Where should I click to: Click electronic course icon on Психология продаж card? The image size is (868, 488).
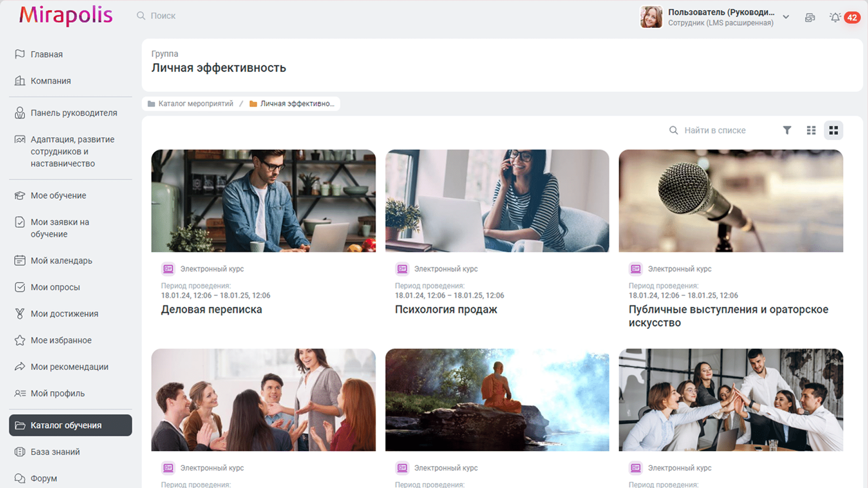(402, 269)
